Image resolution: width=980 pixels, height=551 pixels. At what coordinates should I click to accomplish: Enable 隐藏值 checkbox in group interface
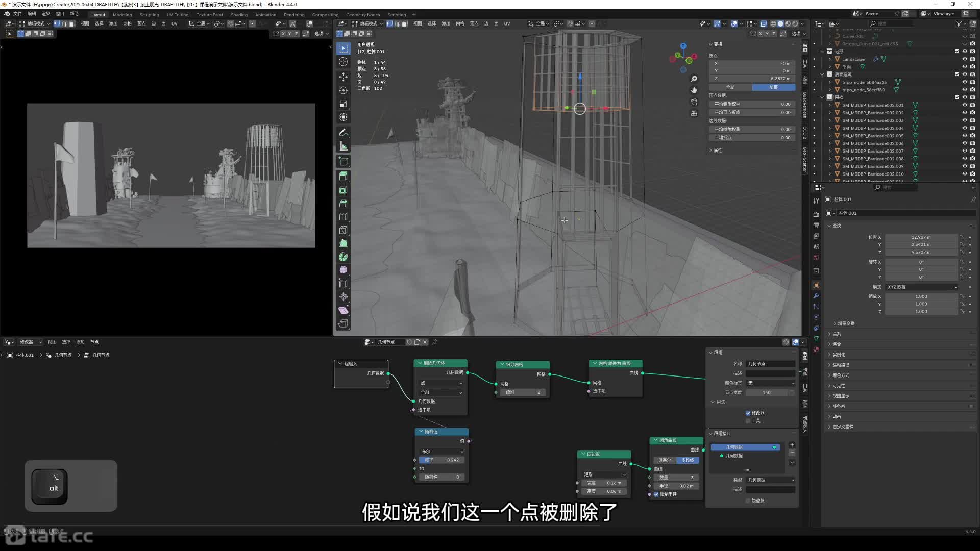(748, 501)
